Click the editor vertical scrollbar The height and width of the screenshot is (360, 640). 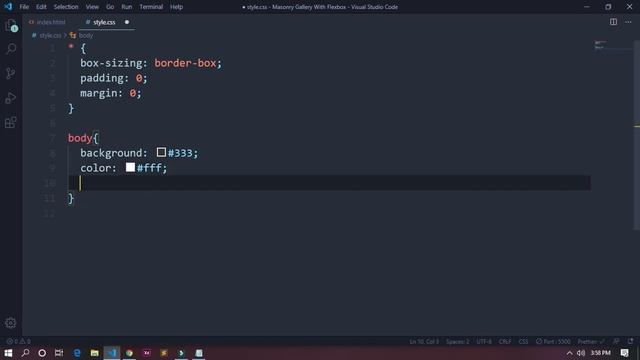coord(637,135)
